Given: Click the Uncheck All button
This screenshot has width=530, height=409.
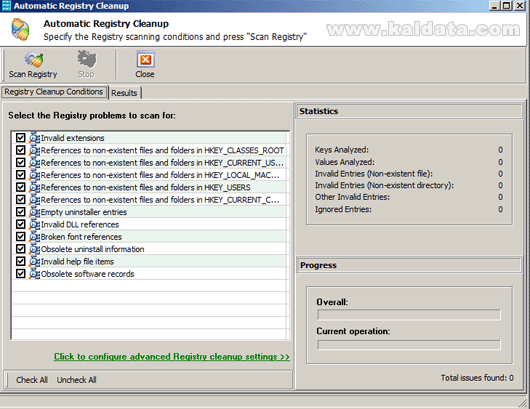Looking at the screenshot, I should click(76, 380).
